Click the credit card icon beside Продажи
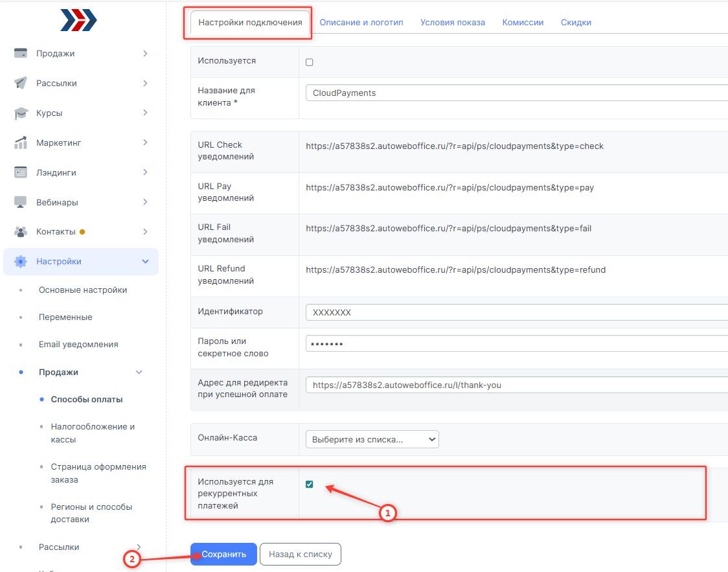Viewport: 728px width, 572px height. (x=21, y=54)
